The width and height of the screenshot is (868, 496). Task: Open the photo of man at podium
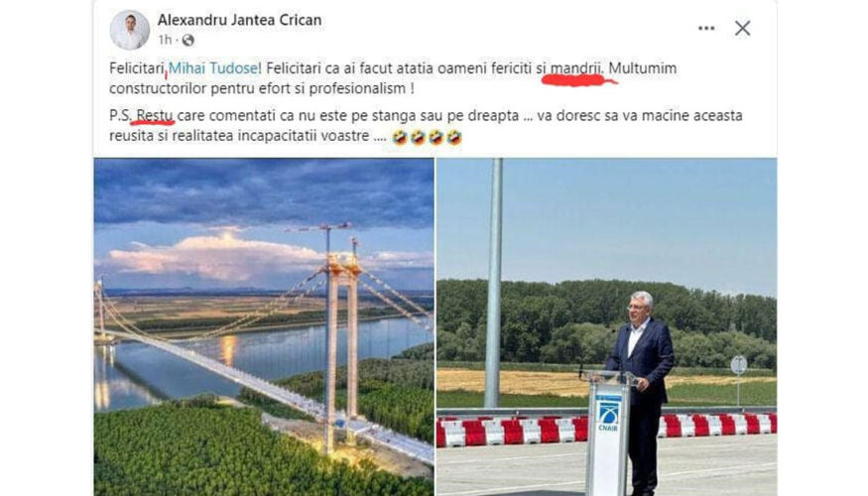[x=607, y=327]
